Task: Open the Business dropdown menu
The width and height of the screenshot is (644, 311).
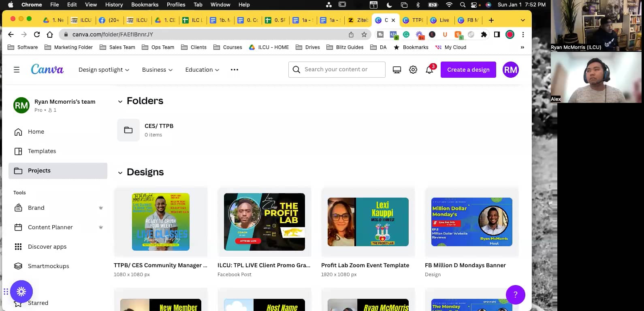Action: click(x=157, y=70)
